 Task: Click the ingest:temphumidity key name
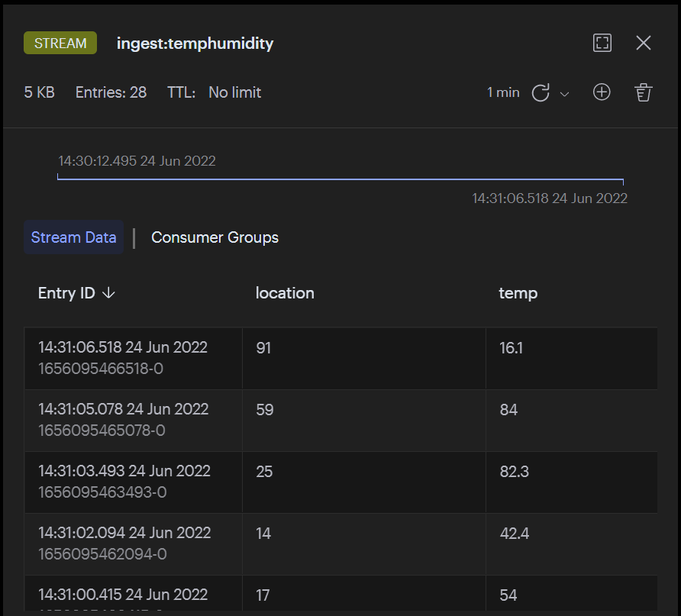coord(195,44)
